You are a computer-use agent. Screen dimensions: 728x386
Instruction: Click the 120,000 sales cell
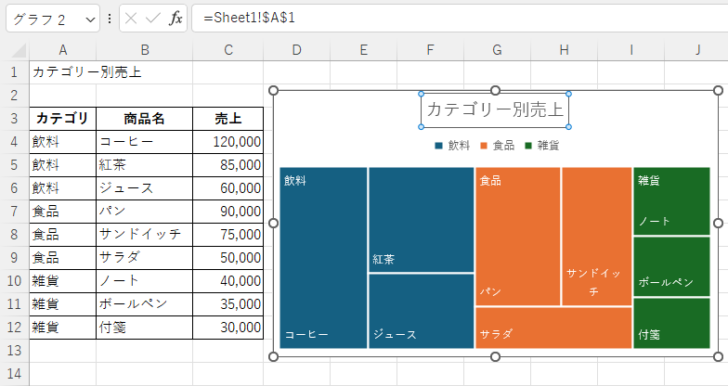click(x=228, y=142)
